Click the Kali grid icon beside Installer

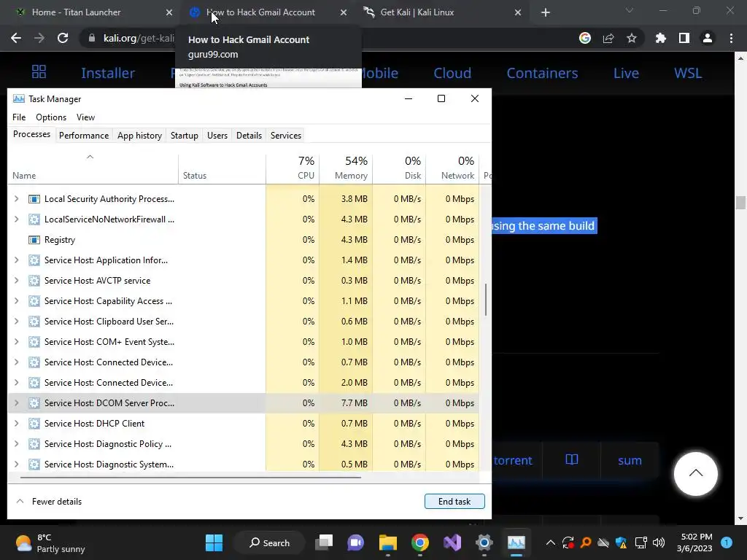(39, 72)
